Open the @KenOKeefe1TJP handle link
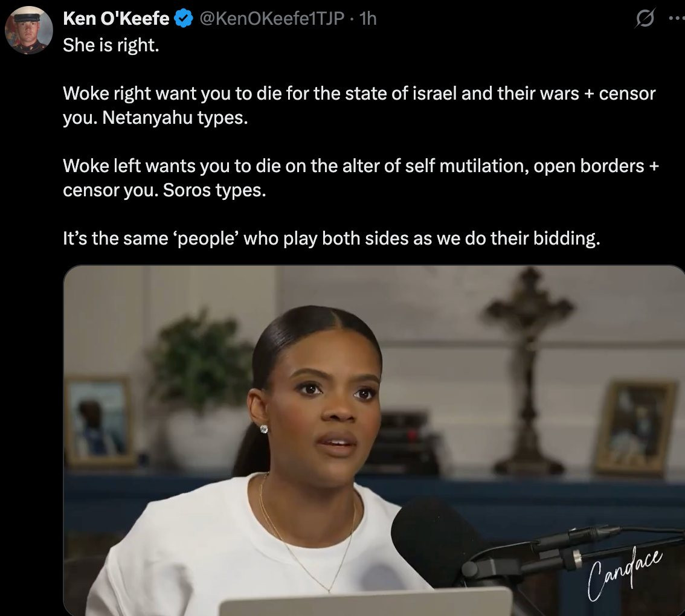Viewport: 685px width, 616px height. point(272,19)
